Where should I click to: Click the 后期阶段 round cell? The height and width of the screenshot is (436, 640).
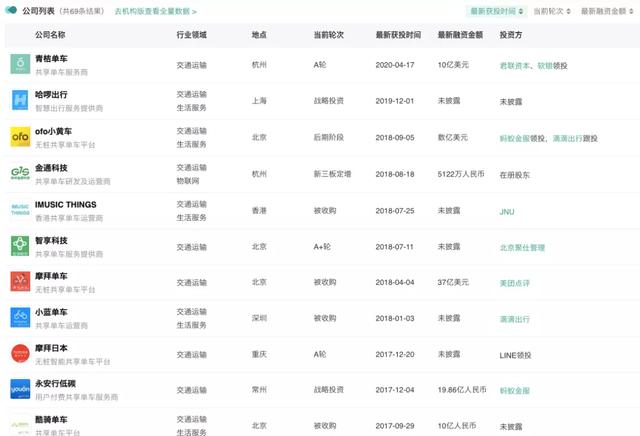[329, 138]
